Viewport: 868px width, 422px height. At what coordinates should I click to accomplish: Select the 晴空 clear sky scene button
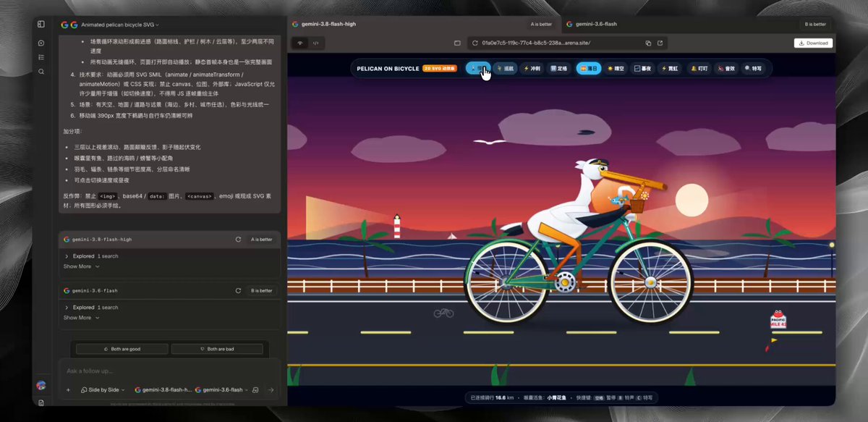click(616, 68)
